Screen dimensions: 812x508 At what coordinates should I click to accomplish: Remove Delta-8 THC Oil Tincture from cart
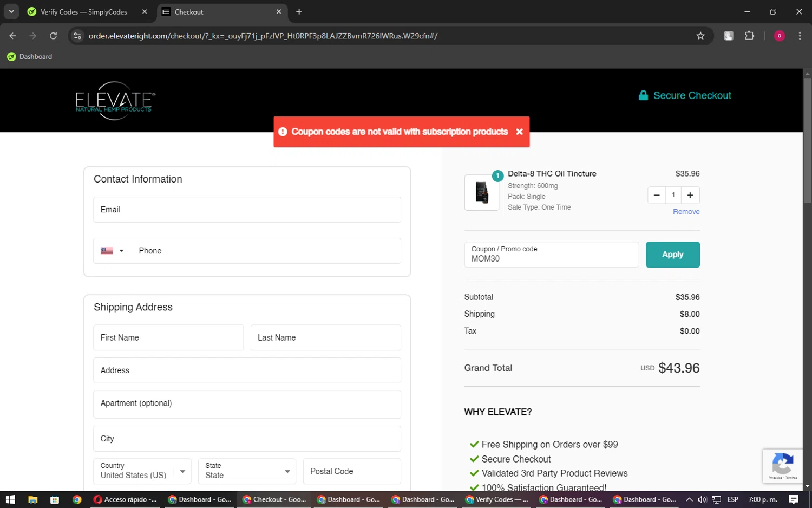tap(686, 212)
